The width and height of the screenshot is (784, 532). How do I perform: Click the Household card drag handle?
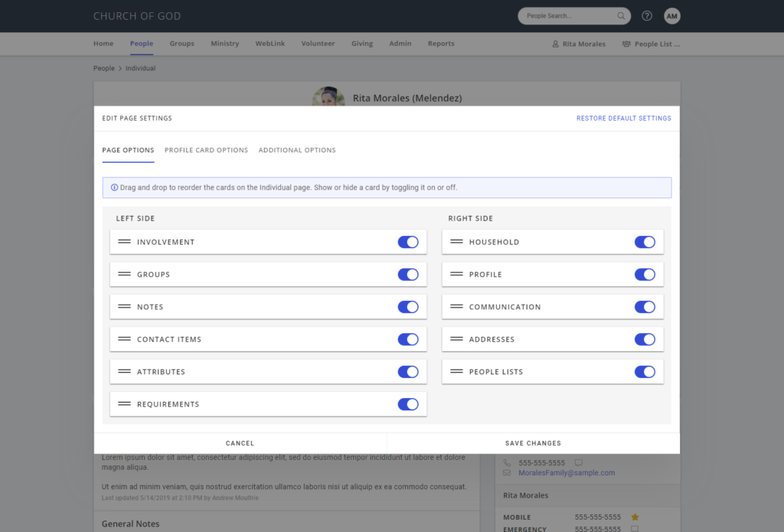456,241
